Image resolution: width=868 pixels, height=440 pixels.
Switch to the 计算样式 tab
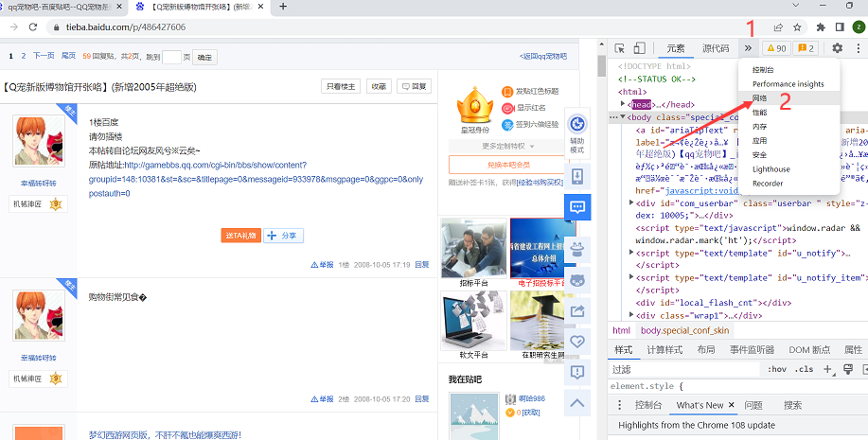pyautogui.click(x=664, y=350)
